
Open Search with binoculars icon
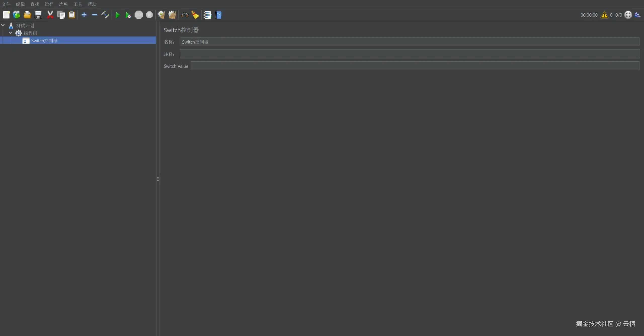185,15
